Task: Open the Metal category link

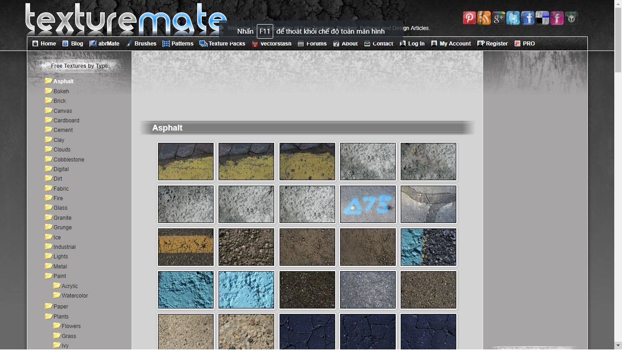Action: pyautogui.click(x=60, y=267)
